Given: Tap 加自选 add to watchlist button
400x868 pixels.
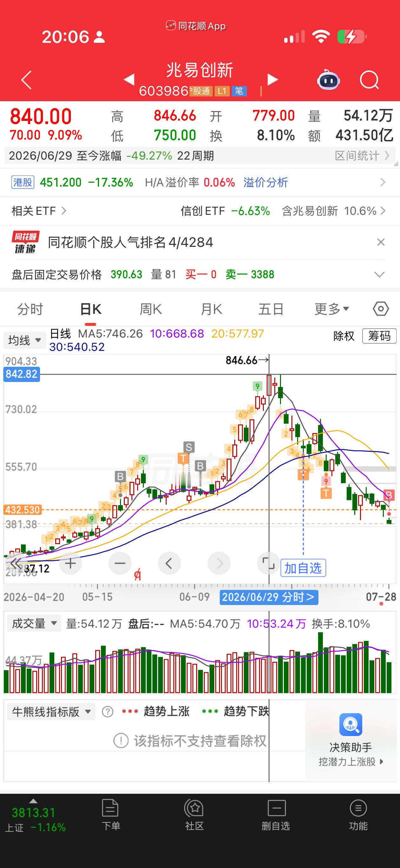Looking at the screenshot, I should pyautogui.click(x=303, y=568).
